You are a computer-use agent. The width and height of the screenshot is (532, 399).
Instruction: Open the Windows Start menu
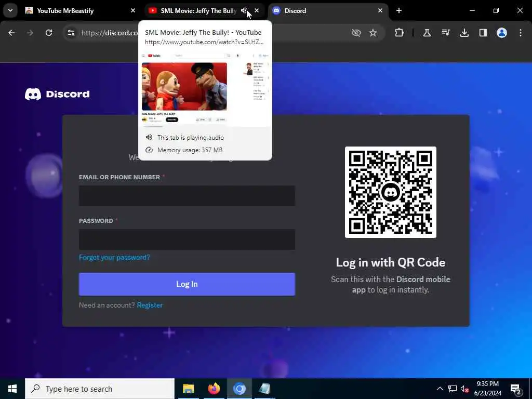(x=12, y=389)
